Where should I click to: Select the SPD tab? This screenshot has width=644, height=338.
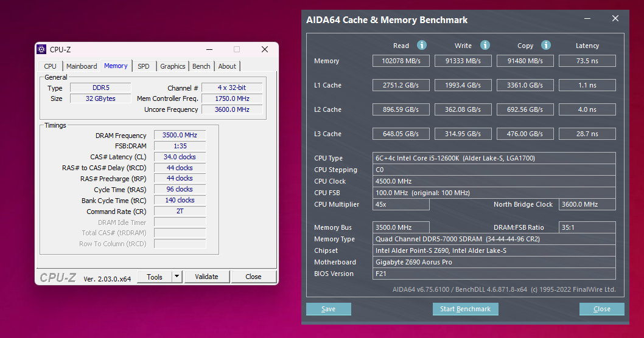(x=143, y=66)
